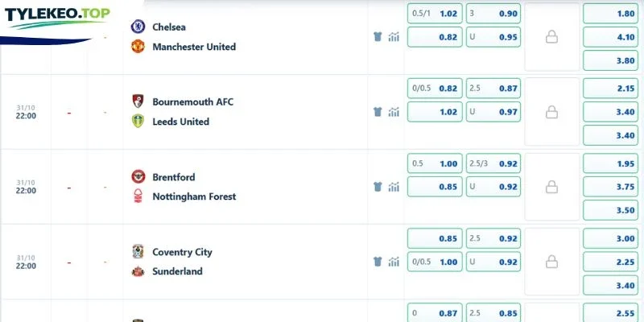Viewport: 644px width, 322px height.
Task: Select Bournemouth handicap 0/0.5 odds 0.82
Action: pos(435,89)
